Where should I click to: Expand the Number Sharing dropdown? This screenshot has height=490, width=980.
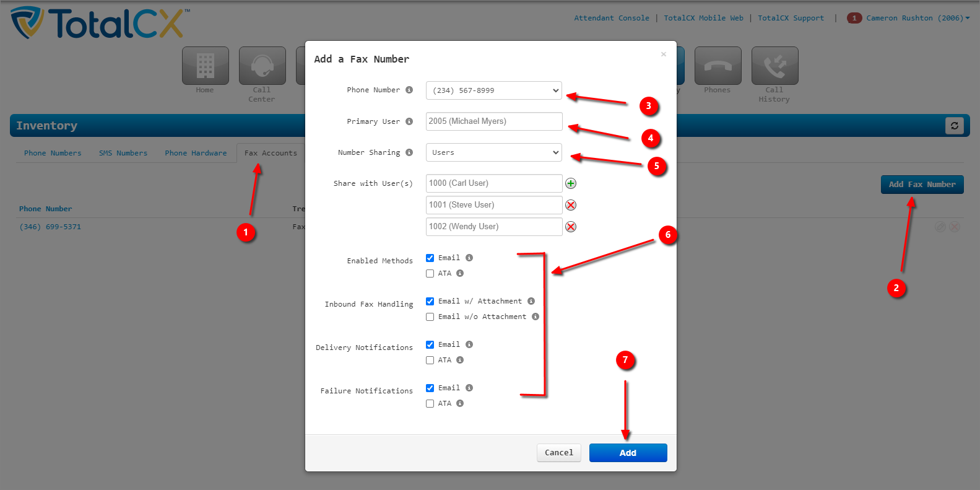pos(493,152)
